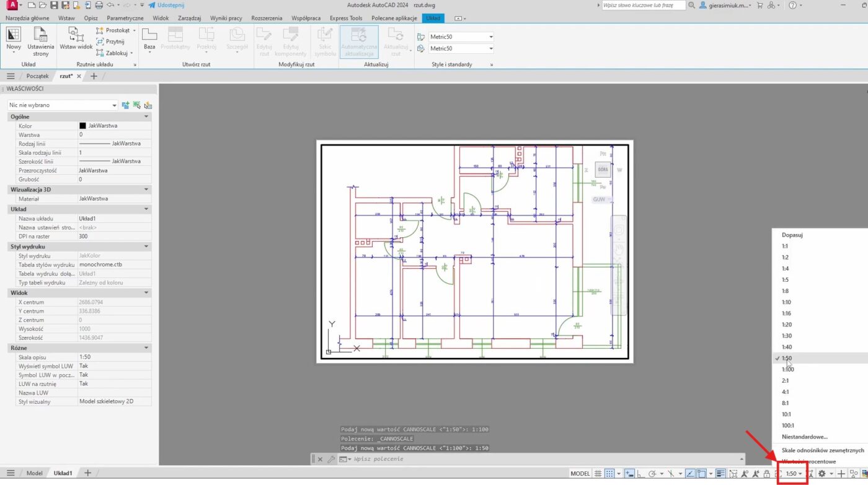
Task: Choose 1:100 from the scale list
Action: tap(788, 369)
